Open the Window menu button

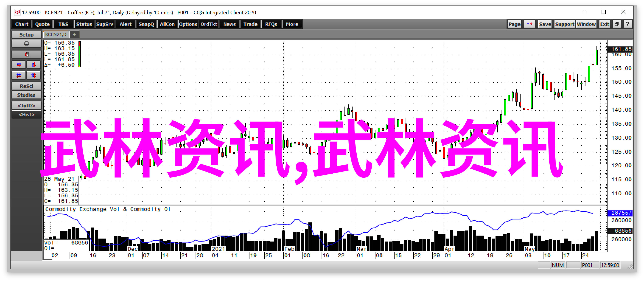(586, 24)
